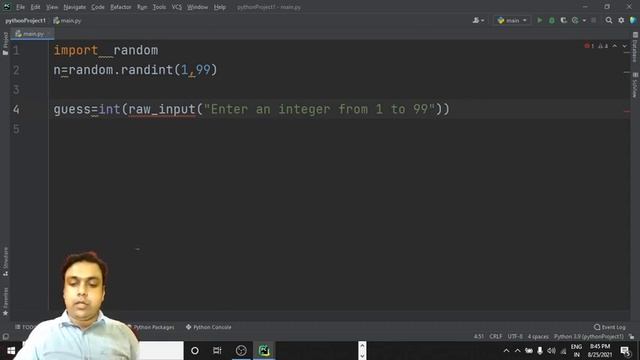Open the Favorites tool window side tab
The width and height of the screenshot is (640, 360).
5,301
